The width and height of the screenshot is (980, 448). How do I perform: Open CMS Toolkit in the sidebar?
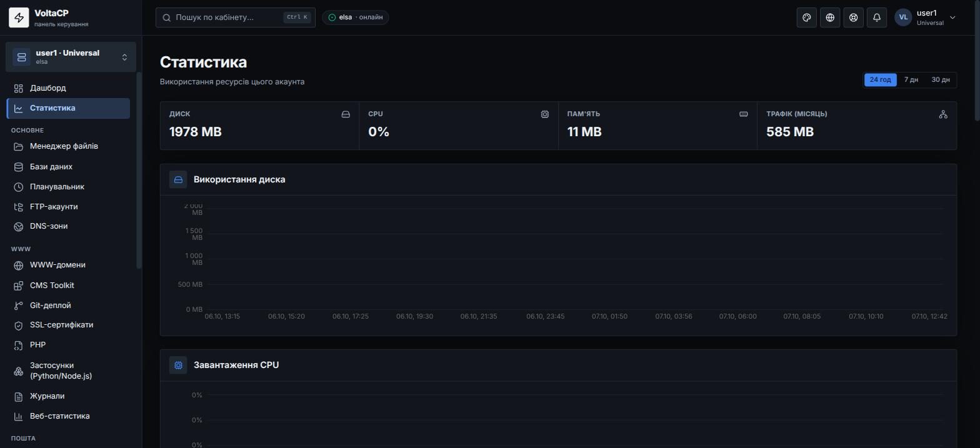68,286
